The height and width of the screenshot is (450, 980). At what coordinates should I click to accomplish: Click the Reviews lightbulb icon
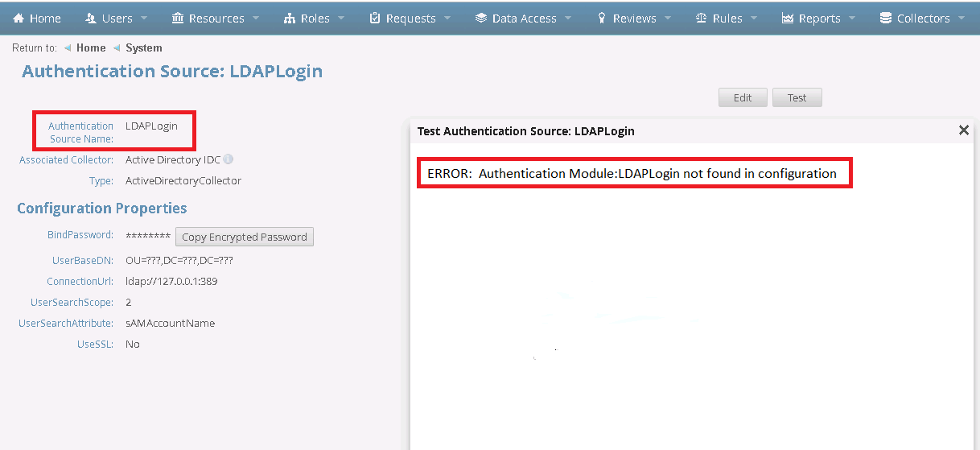click(602, 18)
